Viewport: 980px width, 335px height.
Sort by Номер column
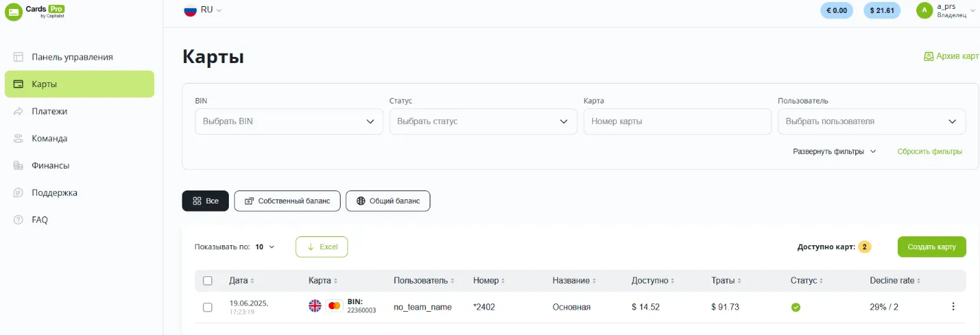(x=490, y=281)
